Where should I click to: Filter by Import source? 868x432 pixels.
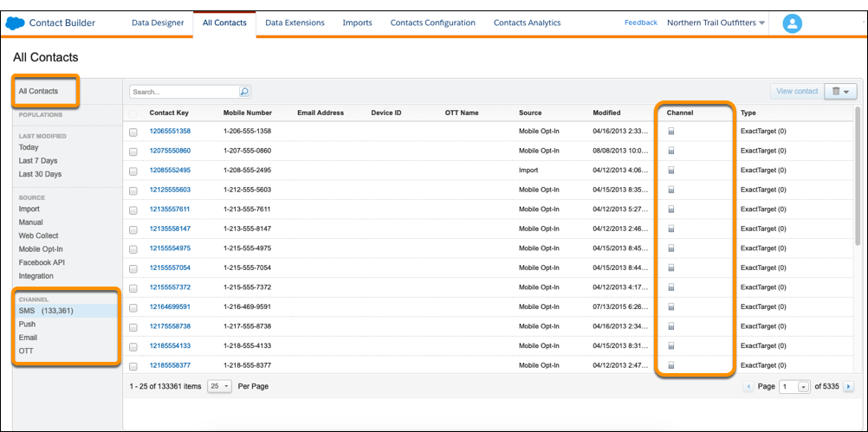coord(29,210)
